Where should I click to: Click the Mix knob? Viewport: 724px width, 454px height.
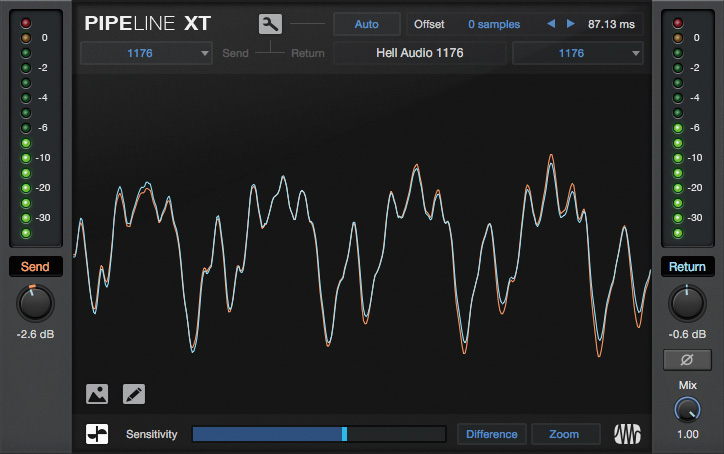(x=687, y=410)
